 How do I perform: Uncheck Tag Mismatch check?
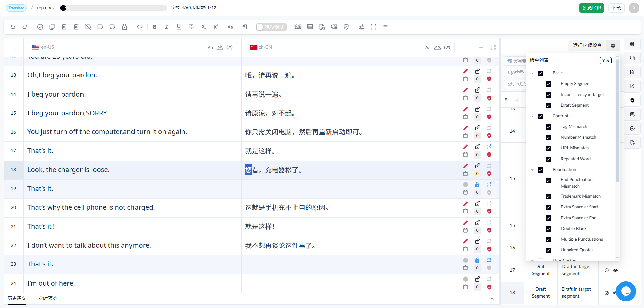(548, 127)
